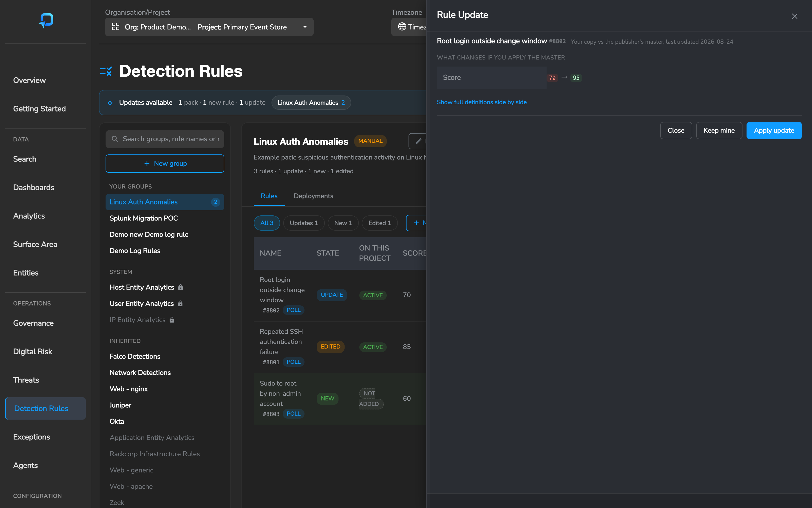Select Falco Detections inherited group
Image resolution: width=812 pixels, height=508 pixels.
tap(165, 356)
